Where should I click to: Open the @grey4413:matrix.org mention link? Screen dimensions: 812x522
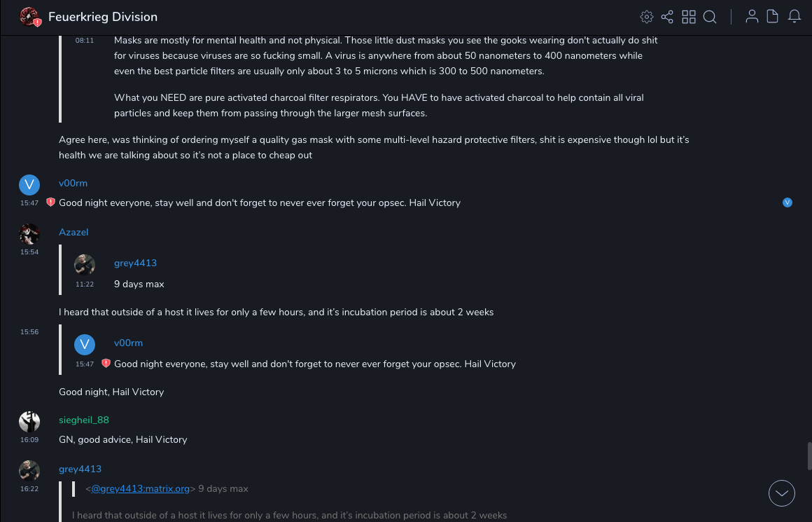[x=141, y=488]
